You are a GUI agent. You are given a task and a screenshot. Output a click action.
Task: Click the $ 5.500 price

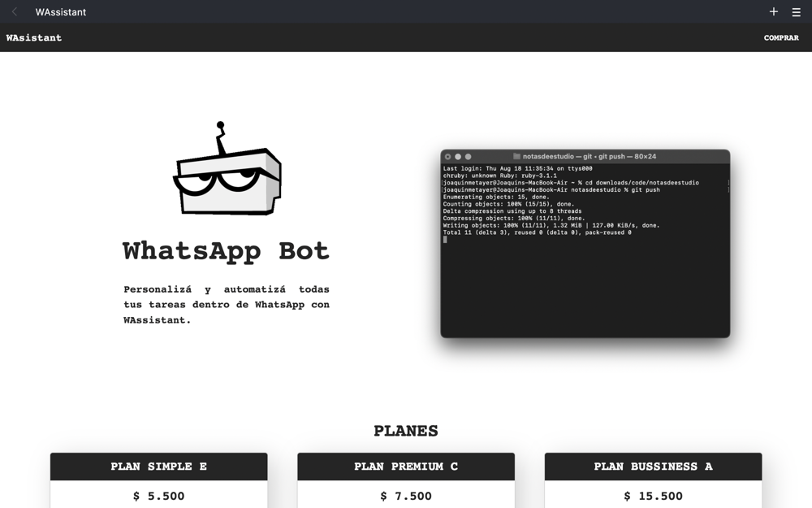coord(158,496)
